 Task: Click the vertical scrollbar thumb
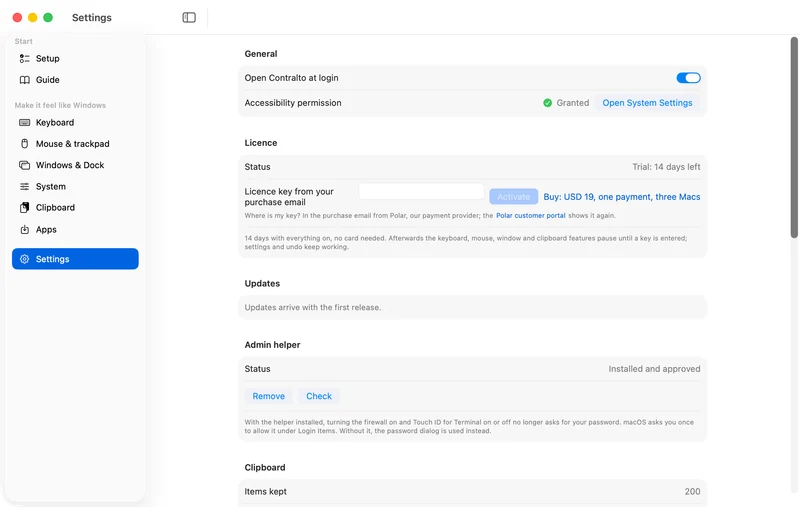pyautogui.click(x=794, y=138)
